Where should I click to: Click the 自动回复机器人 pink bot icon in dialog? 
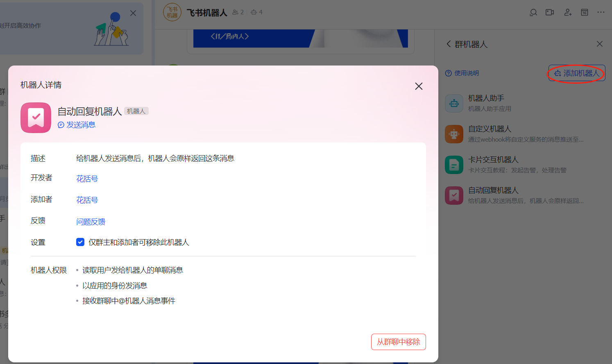click(36, 118)
